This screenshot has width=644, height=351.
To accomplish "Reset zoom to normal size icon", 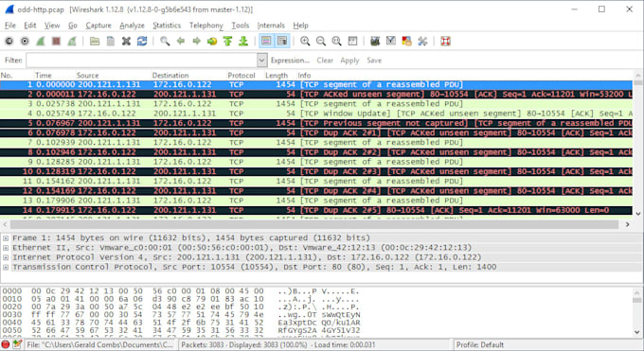I will pyautogui.click(x=336, y=41).
